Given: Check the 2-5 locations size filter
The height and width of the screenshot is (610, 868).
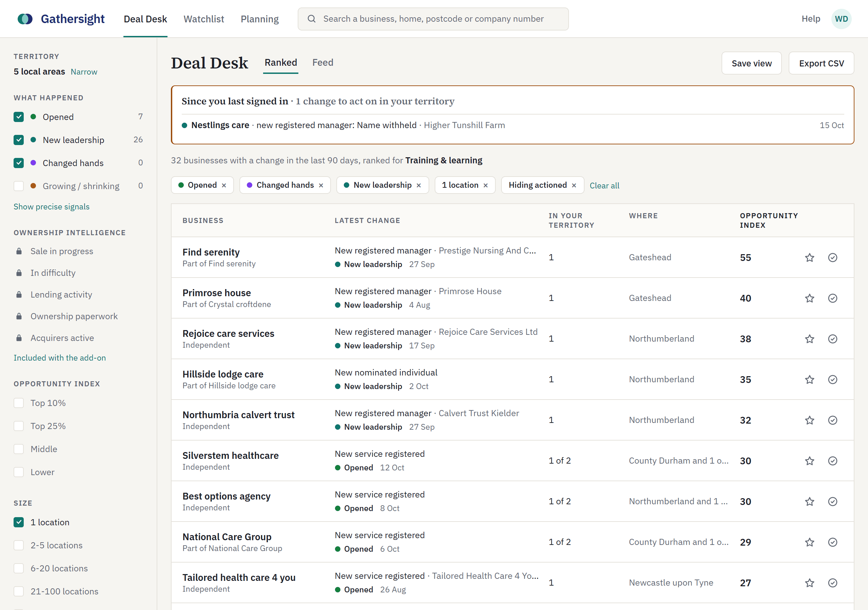Looking at the screenshot, I should [19, 545].
